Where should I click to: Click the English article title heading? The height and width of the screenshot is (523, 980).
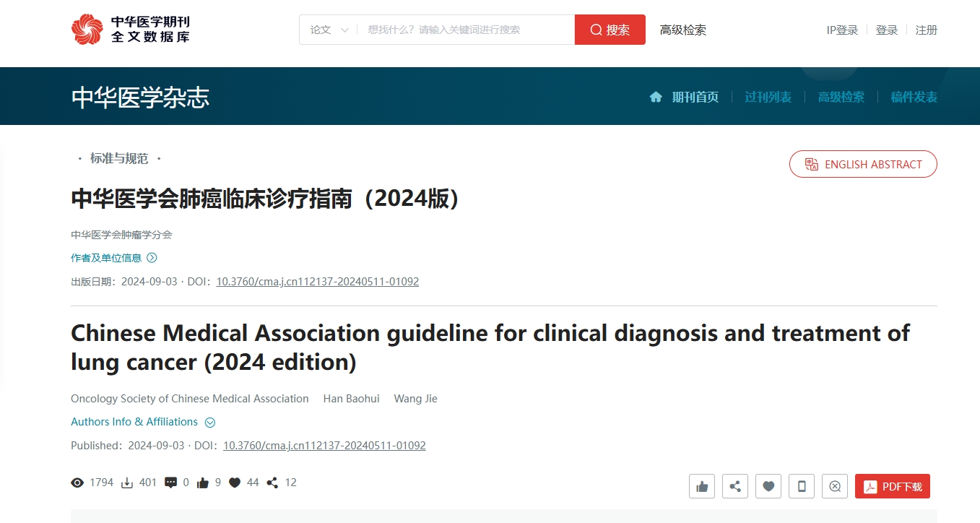pyautogui.click(x=490, y=347)
